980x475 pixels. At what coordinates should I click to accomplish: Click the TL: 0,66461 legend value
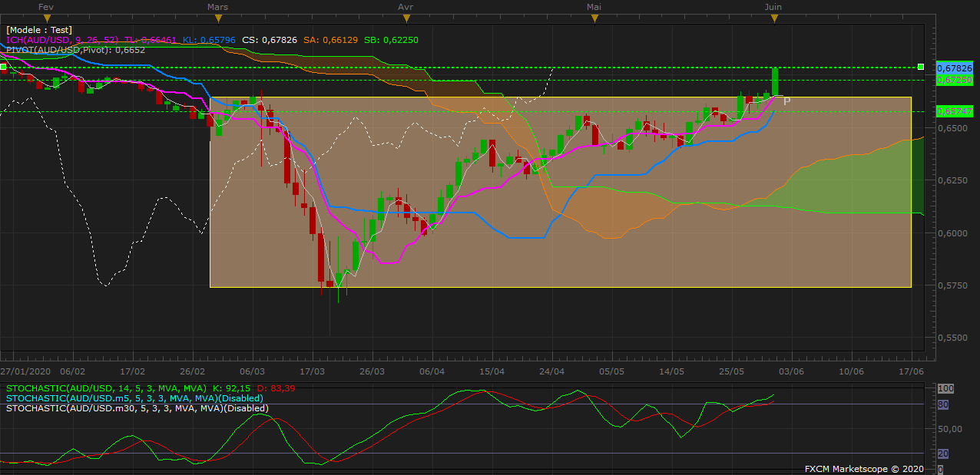151,40
